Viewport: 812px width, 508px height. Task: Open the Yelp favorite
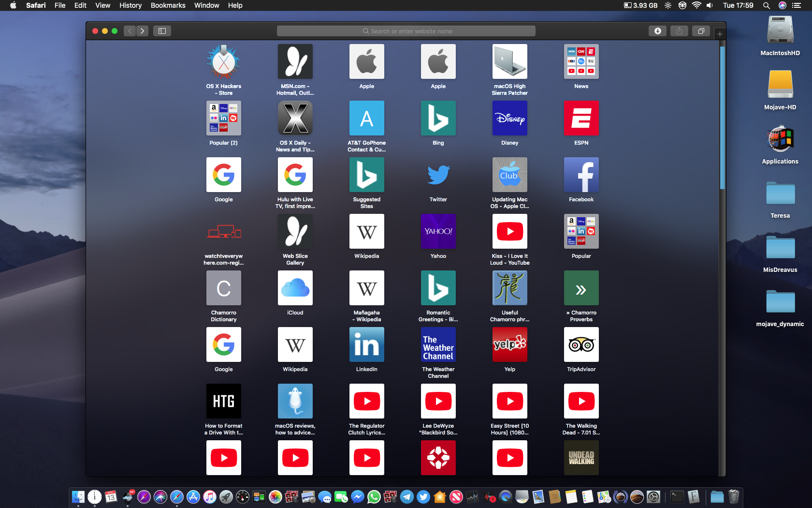510,344
